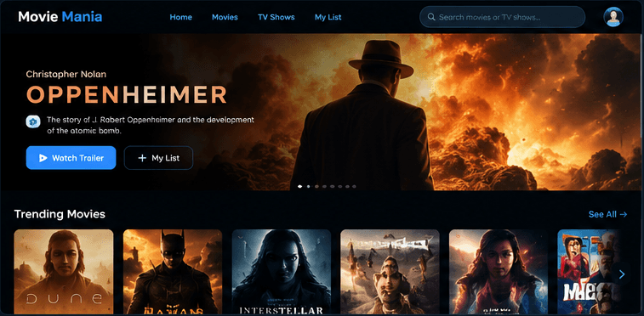Select the second carousel indicator dot
The width and height of the screenshot is (644, 316).
pos(309,187)
